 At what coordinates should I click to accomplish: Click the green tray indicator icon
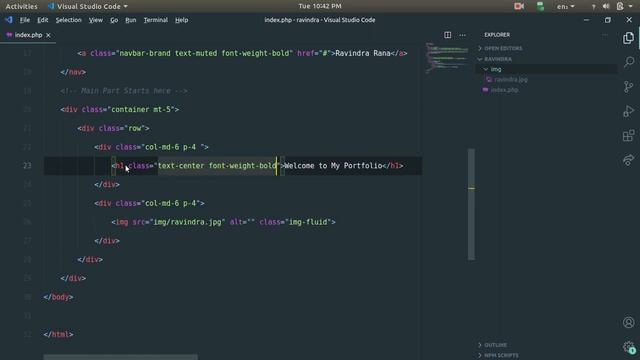[x=540, y=6]
